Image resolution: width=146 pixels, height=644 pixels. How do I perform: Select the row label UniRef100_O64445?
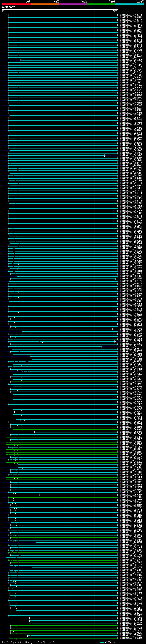[x=131, y=45]
